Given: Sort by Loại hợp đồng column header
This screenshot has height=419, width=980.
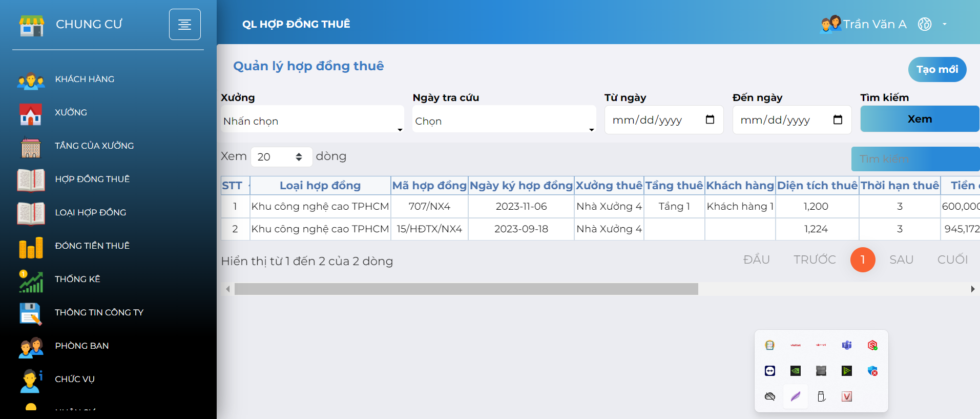Looking at the screenshot, I should pyautogui.click(x=320, y=186).
